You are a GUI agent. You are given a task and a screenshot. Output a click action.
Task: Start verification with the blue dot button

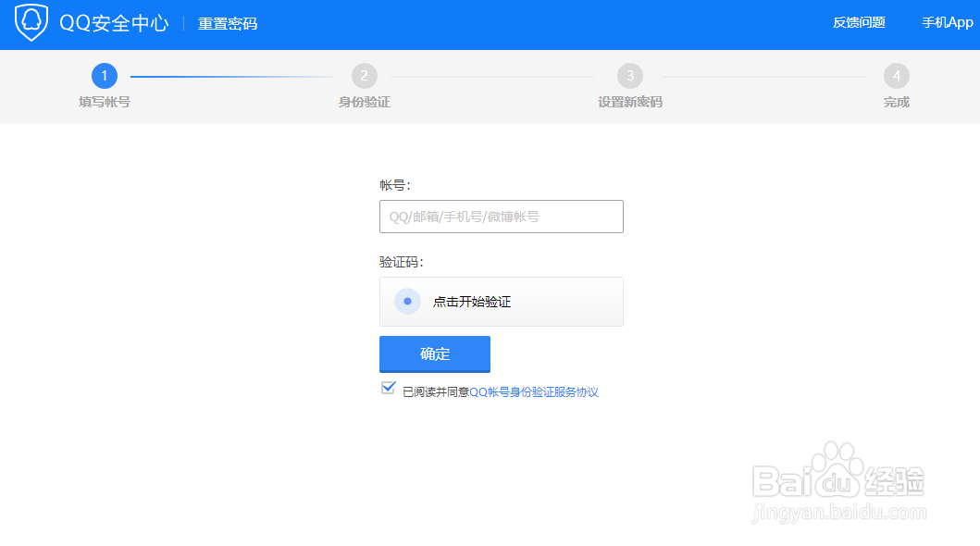[407, 301]
